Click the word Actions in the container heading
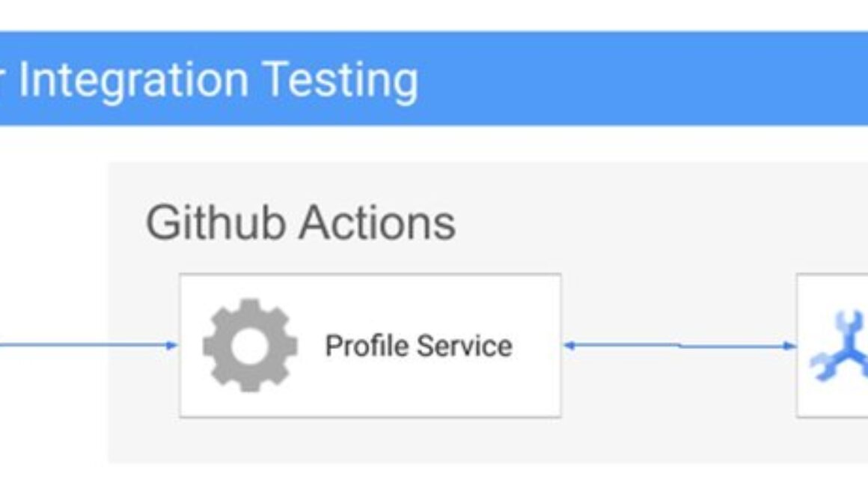The height and width of the screenshot is (498, 868). pyautogui.click(x=378, y=222)
